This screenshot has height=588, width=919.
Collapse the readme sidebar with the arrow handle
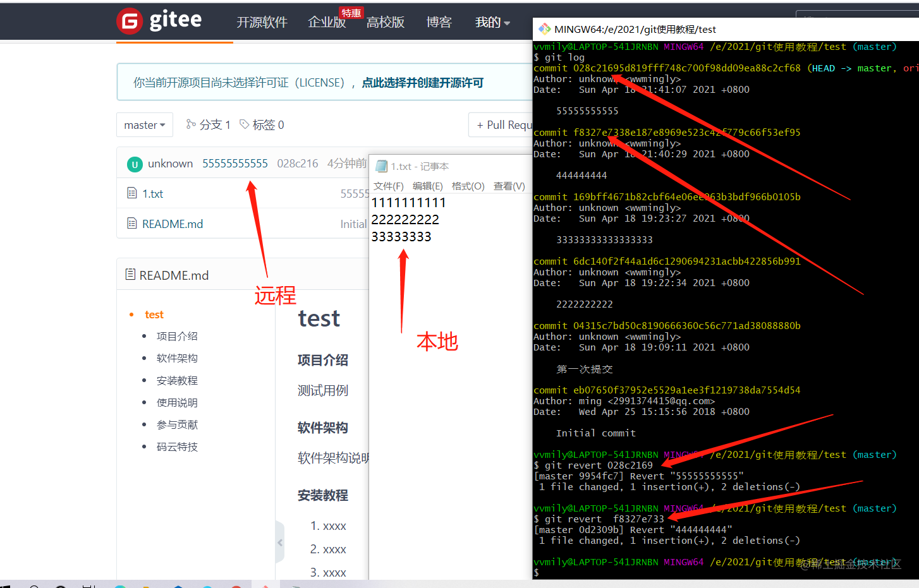pyautogui.click(x=279, y=543)
